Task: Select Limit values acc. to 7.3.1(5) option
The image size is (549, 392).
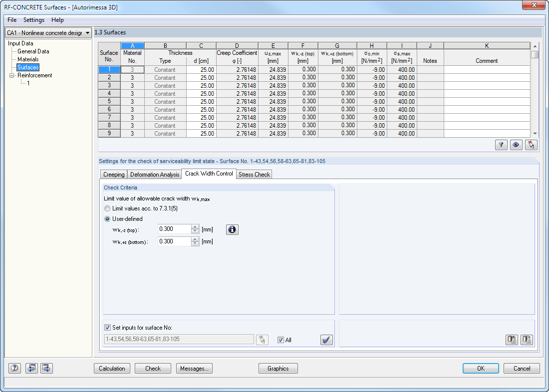Action: click(107, 208)
